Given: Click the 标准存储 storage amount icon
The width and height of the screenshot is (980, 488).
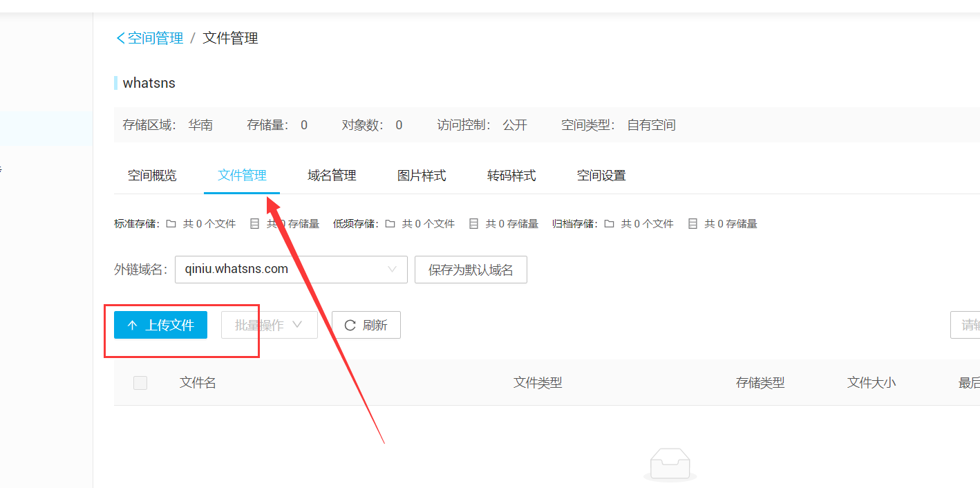Looking at the screenshot, I should (x=254, y=224).
